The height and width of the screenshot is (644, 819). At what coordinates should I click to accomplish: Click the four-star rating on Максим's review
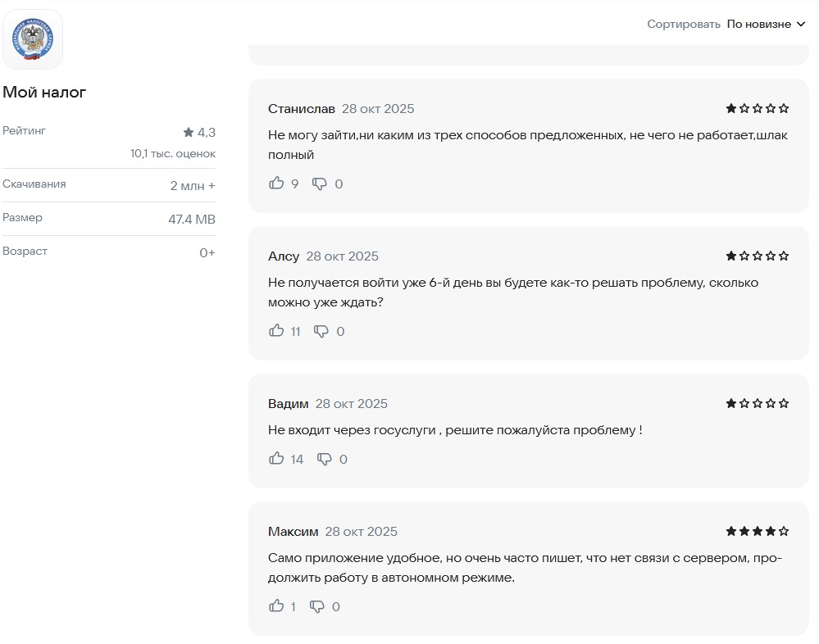[757, 531]
